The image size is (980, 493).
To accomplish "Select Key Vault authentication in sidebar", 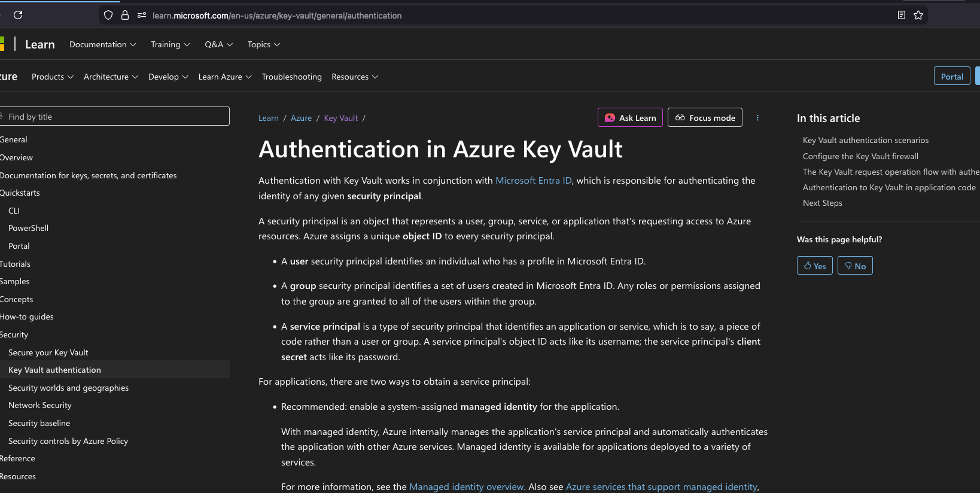I will 115,370.
